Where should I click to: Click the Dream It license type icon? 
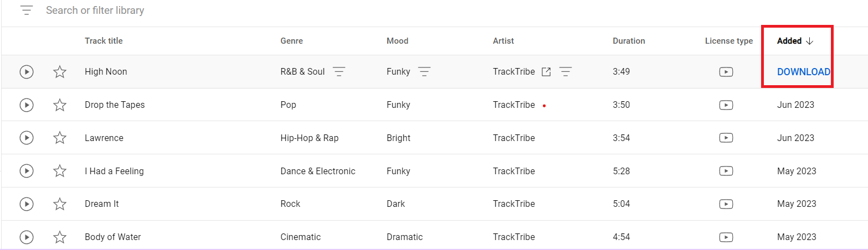point(726,204)
